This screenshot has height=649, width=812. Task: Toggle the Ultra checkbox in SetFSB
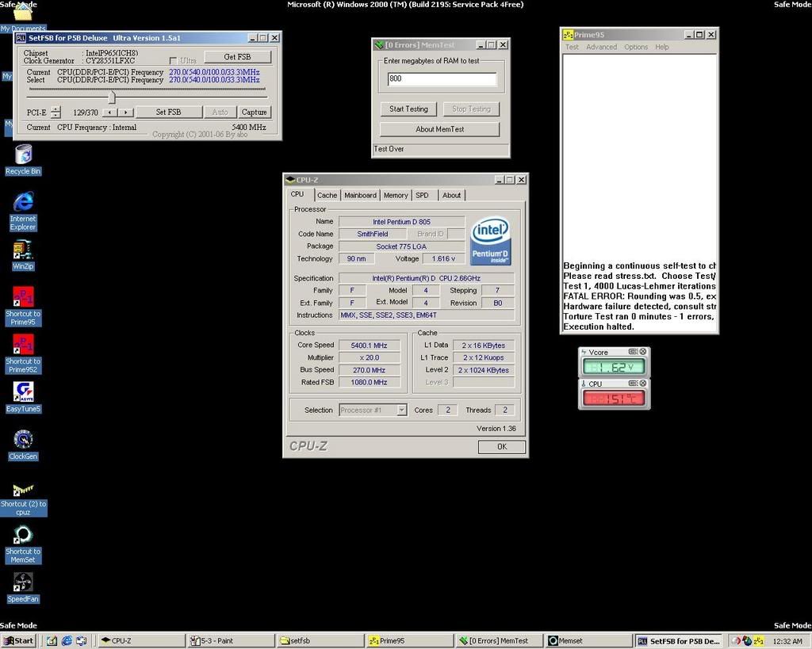pyautogui.click(x=173, y=60)
